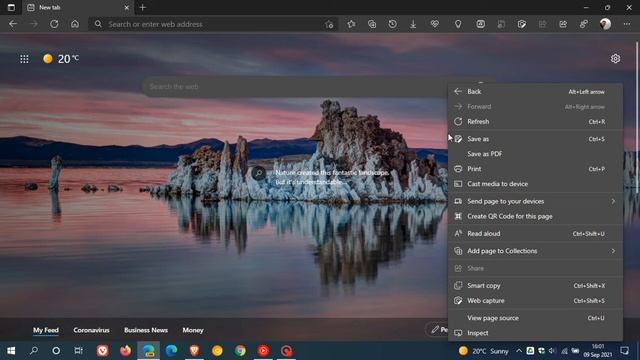Screen dimensions: 640x360
Task: Select View page source
Action: coord(535,318)
